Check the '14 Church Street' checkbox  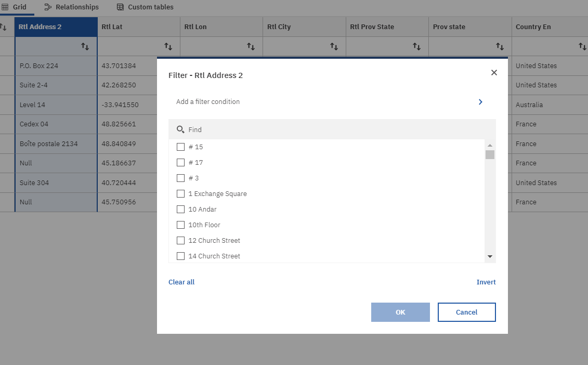tap(180, 256)
